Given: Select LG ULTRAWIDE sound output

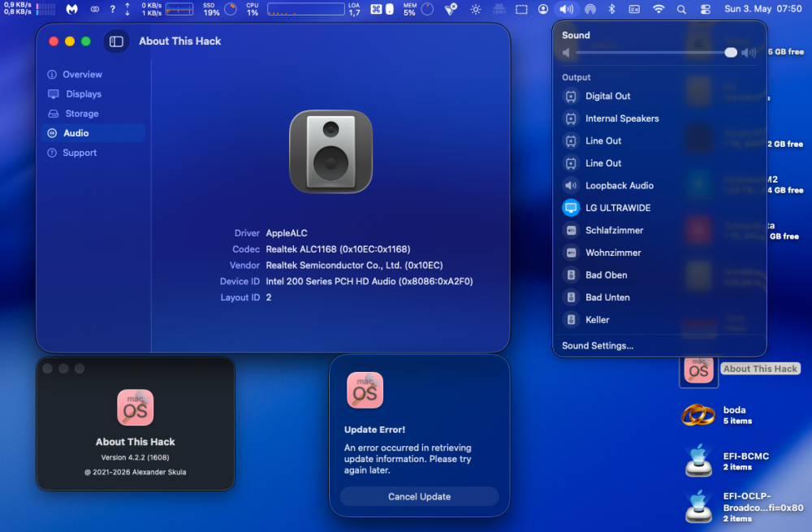Looking at the screenshot, I should click(659, 208).
